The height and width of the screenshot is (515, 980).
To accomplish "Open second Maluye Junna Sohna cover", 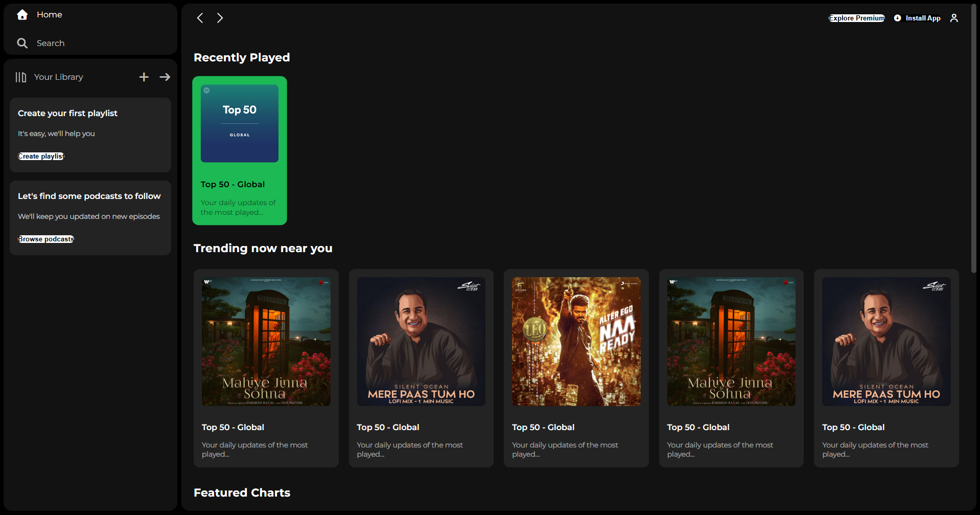I will (731, 342).
